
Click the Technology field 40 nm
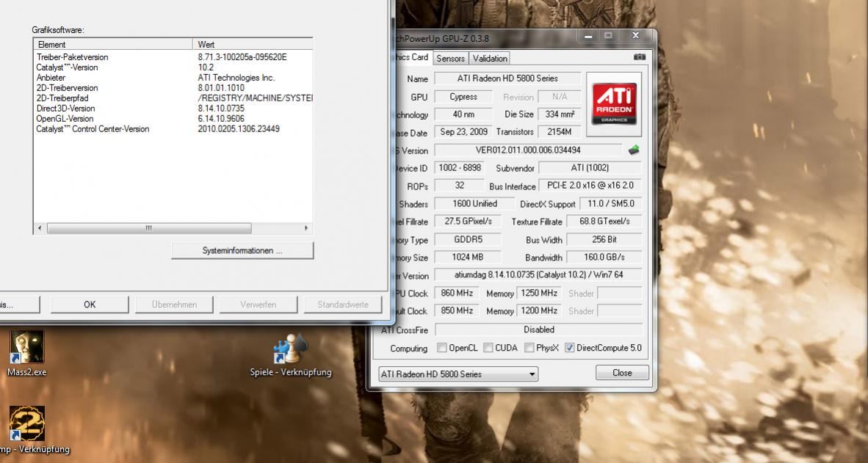[x=463, y=114]
